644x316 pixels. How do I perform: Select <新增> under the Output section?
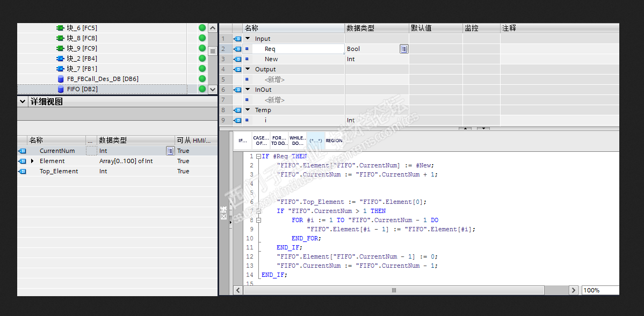coord(275,79)
